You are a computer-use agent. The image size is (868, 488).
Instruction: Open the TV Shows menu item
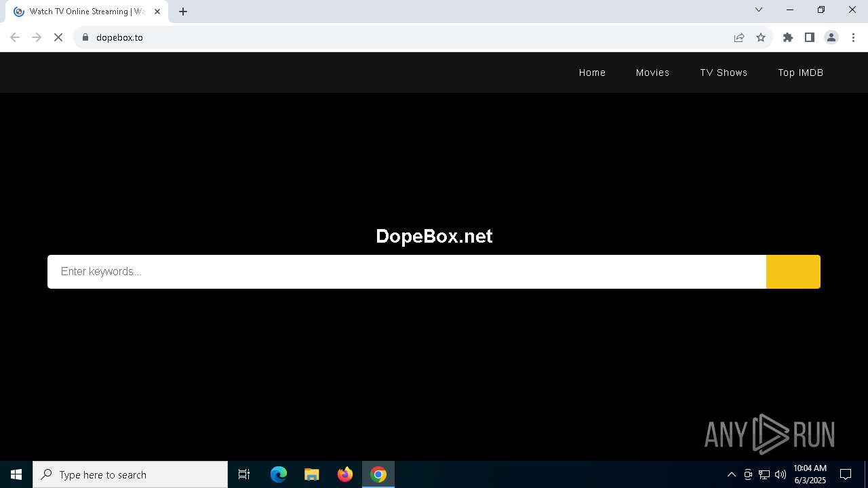coord(724,73)
